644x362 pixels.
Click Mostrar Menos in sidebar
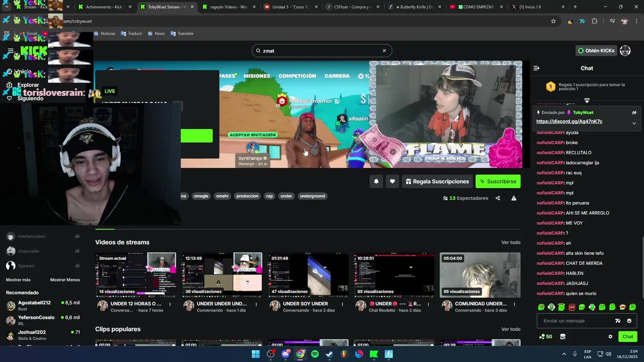coord(65,280)
